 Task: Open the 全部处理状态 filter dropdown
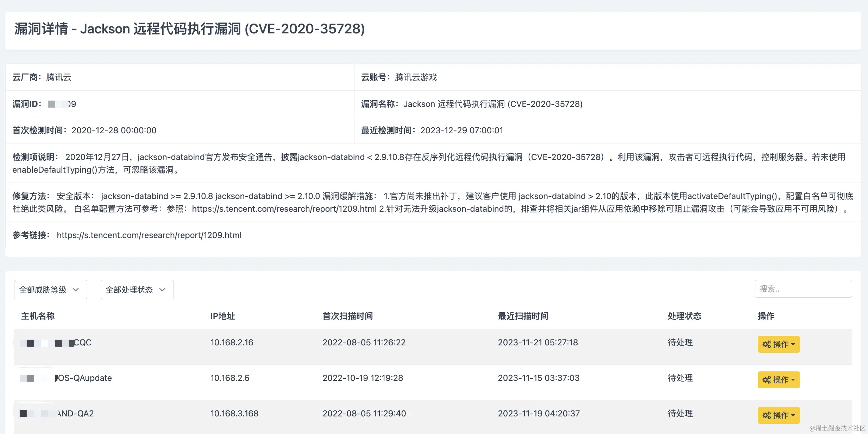[137, 289]
